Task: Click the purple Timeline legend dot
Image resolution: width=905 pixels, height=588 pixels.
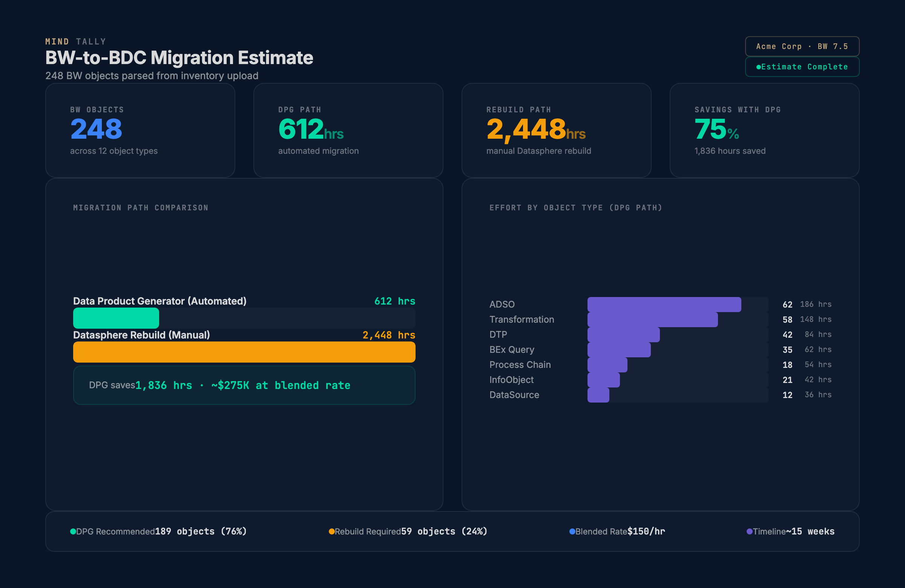Action: pyautogui.click(x=750, y=531)
